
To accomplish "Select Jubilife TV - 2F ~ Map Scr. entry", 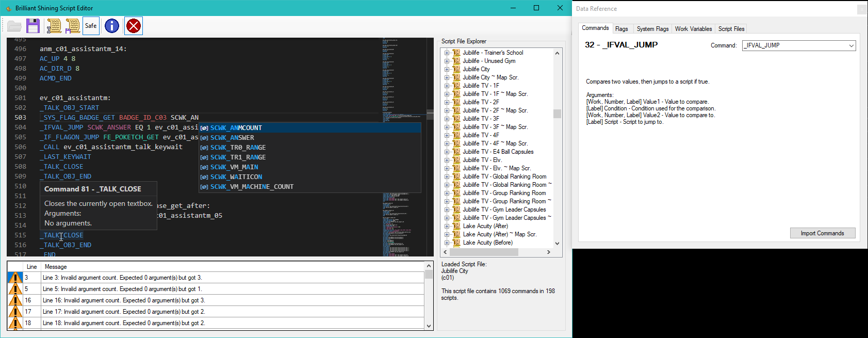I will [x=495, y=110].
